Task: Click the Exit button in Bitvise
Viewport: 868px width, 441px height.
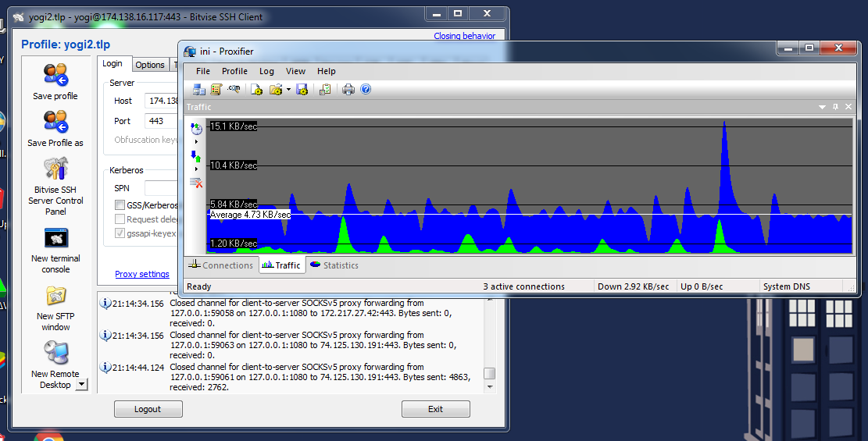Action: pyautogui.click(x=436, y=409)
